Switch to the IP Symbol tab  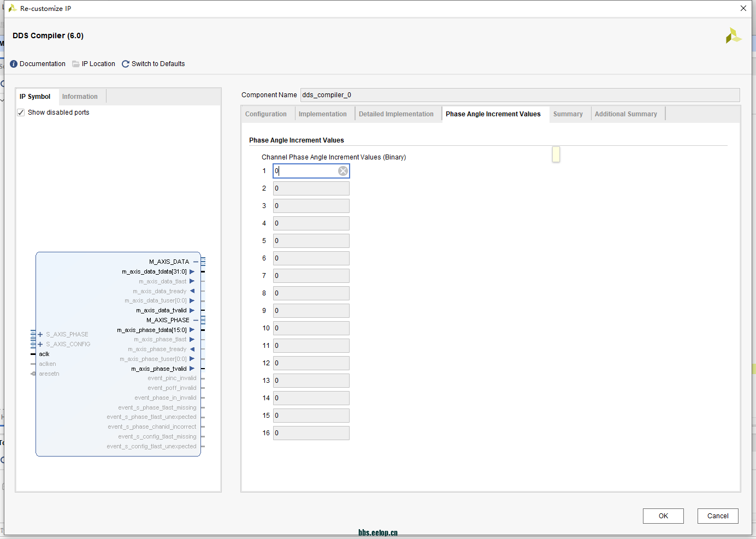click(35, 97)
